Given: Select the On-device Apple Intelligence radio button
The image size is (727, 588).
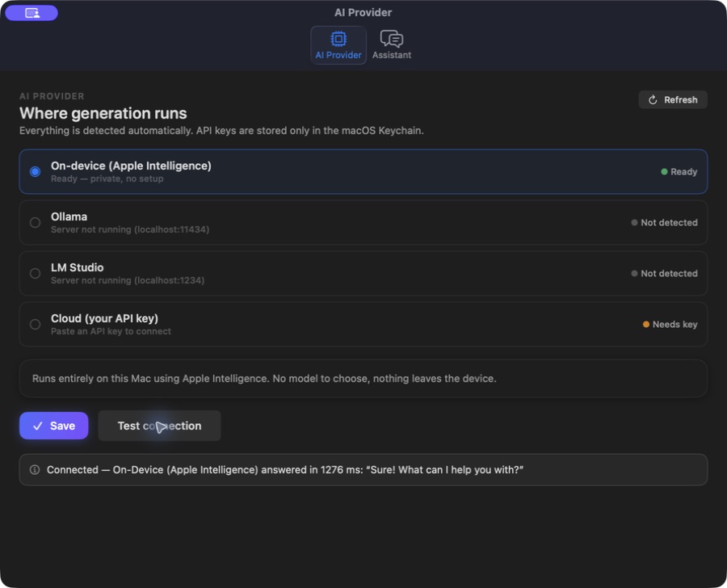Looking at the screenshot, I should pos(35,171).
